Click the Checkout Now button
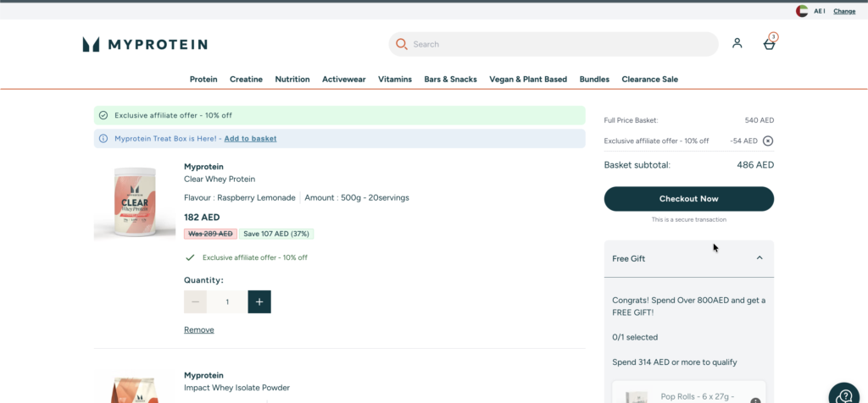 [688, 199]
